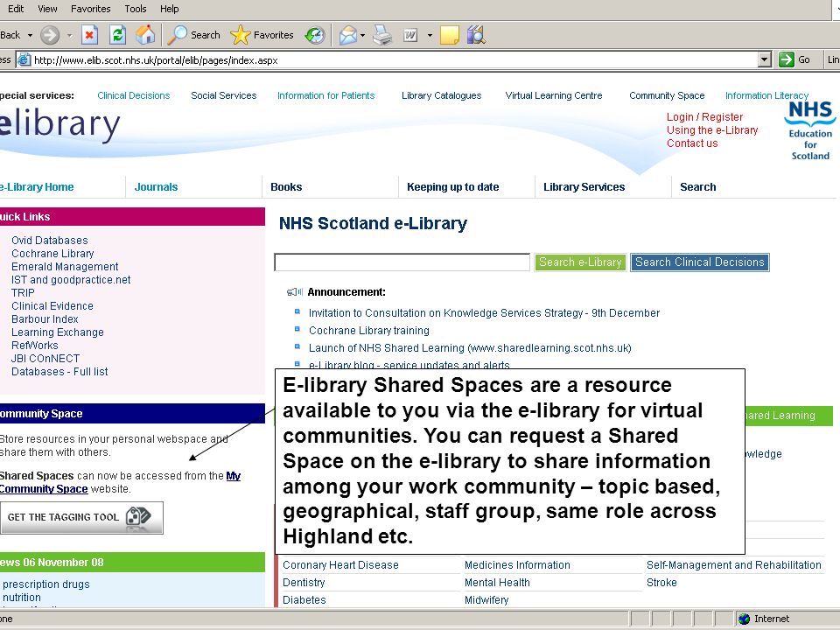Open the Search navigation tab
Screen dimensions: 840x630
697,187
